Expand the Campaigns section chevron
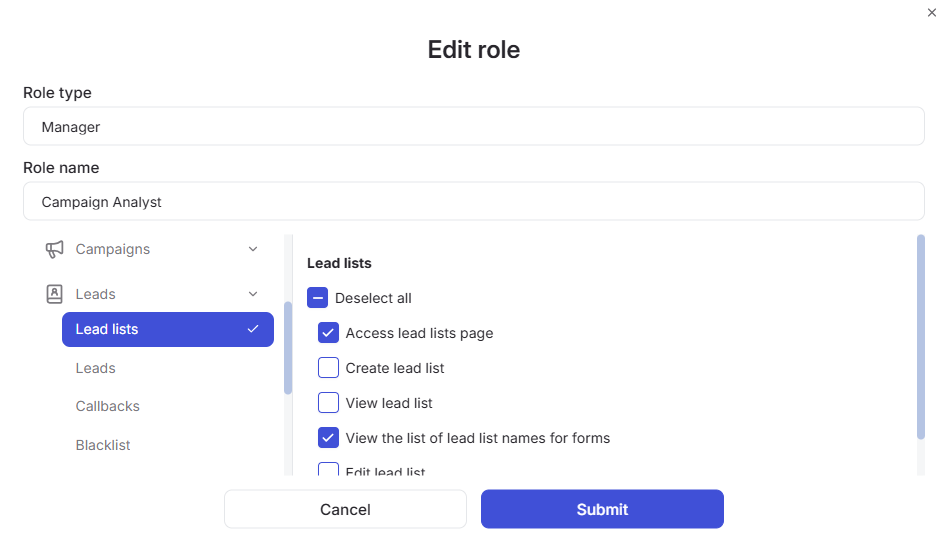Screen dimensions: 945x543 click(253, 249)
